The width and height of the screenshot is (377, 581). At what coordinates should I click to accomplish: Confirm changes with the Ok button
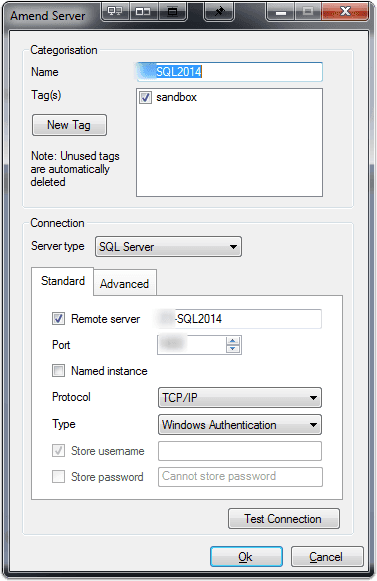[246, 557]
